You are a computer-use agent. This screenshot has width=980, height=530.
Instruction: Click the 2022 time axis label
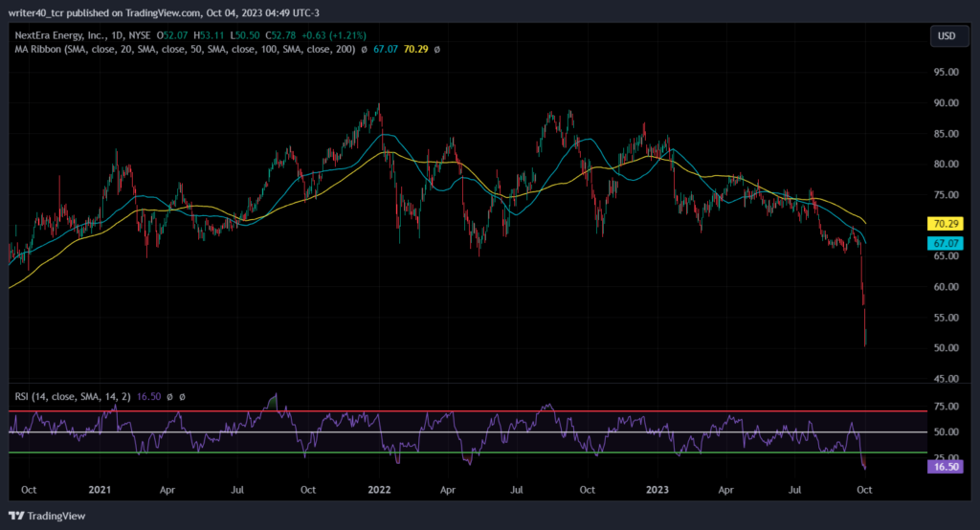[x=379, y=490]
